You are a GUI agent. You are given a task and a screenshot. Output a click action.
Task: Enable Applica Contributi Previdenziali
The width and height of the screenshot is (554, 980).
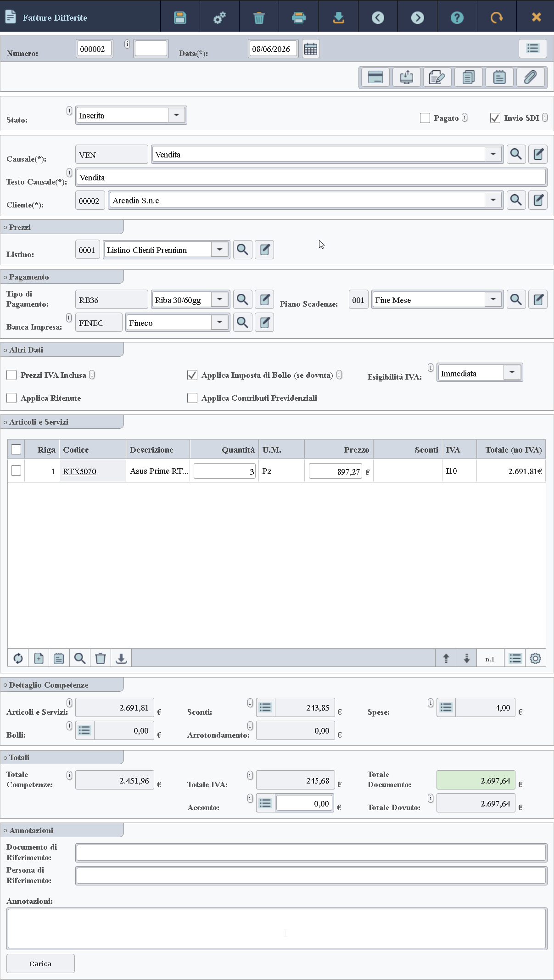(x=192, y=398)
